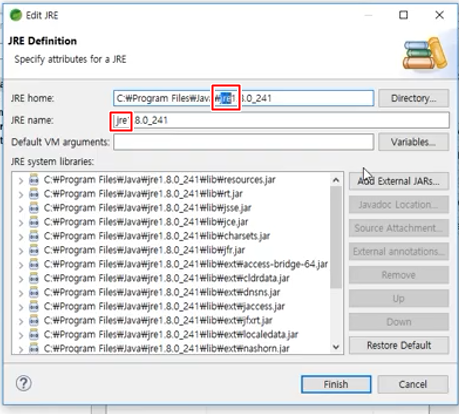This screenshot has width=459, height=414.
Task: Maximize the Edit JRE dialog window
Action: click(x=403, y=15)
